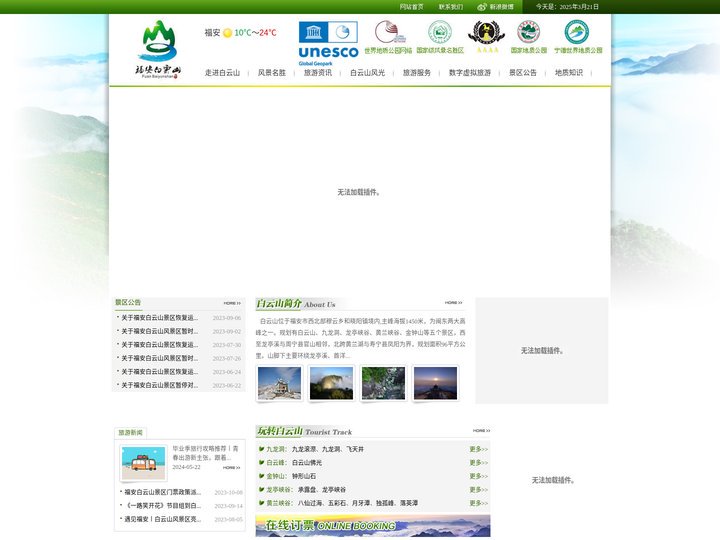Click the 九龙洞 track link
This screenshot has height=540, width=720.
point(277,449)
